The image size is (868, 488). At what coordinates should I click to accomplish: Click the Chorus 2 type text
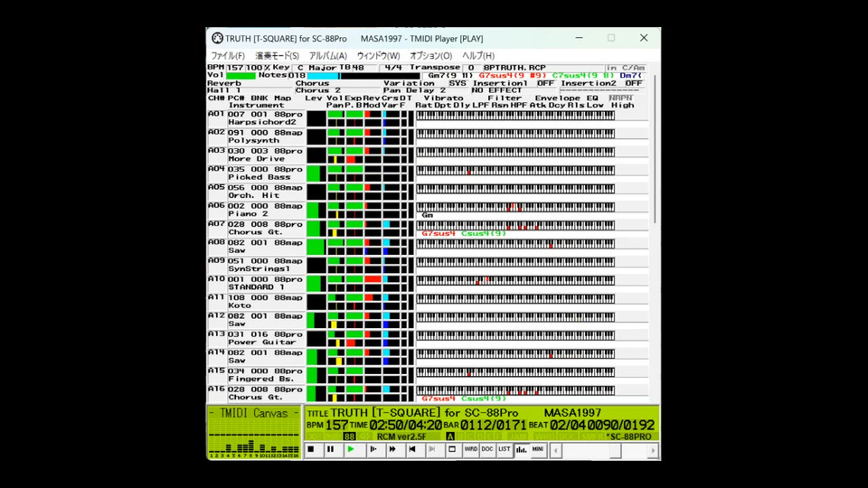317,90
